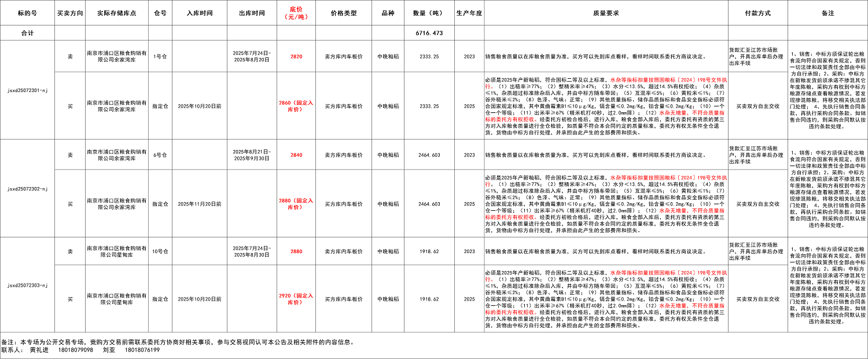Click the 备注 column header
The image size is (868, 359).
click(x=827, y=12)
